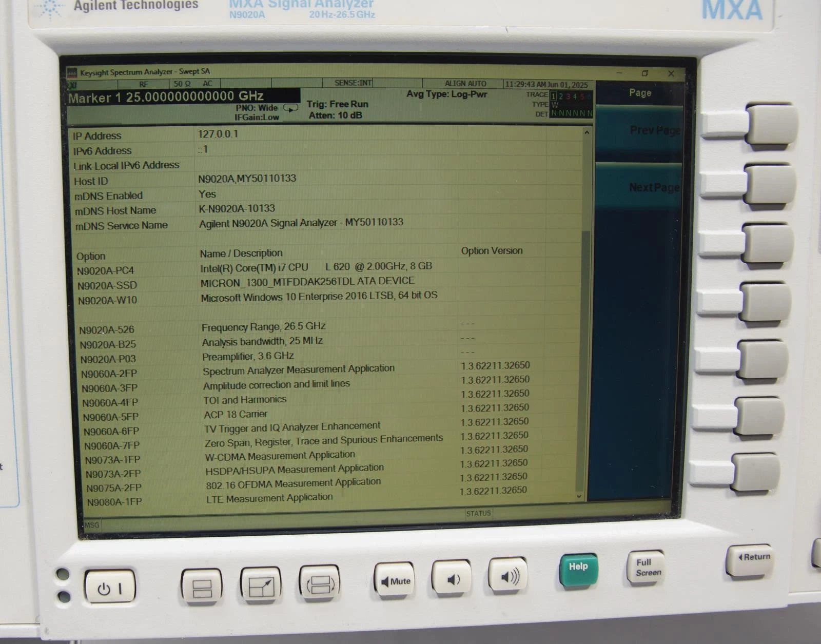Click 'TOI and Harmonics' description
The height and width of the screenshot is (644, 821).
[245, 400]
